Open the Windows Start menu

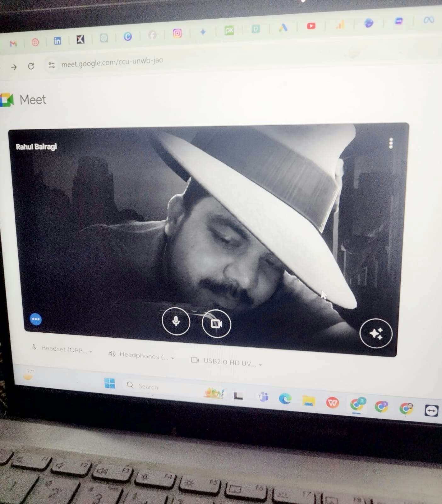point(110,383)
